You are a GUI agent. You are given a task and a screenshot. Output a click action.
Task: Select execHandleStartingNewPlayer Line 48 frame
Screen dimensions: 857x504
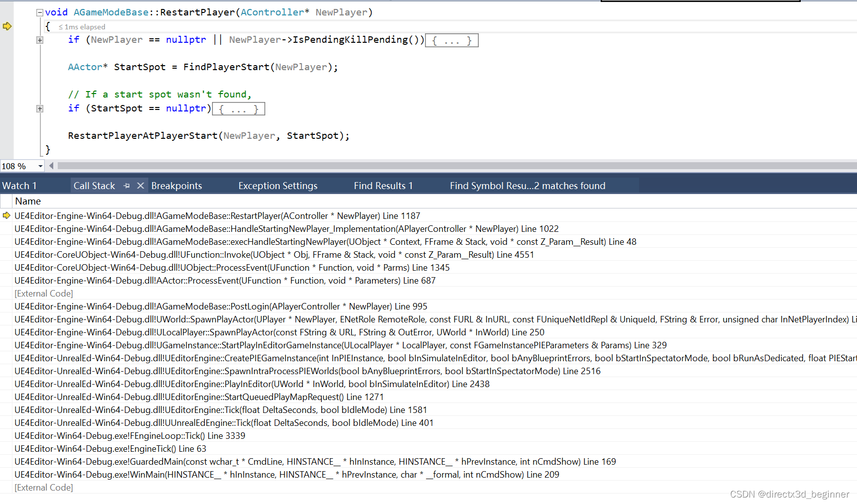(325, 242)
